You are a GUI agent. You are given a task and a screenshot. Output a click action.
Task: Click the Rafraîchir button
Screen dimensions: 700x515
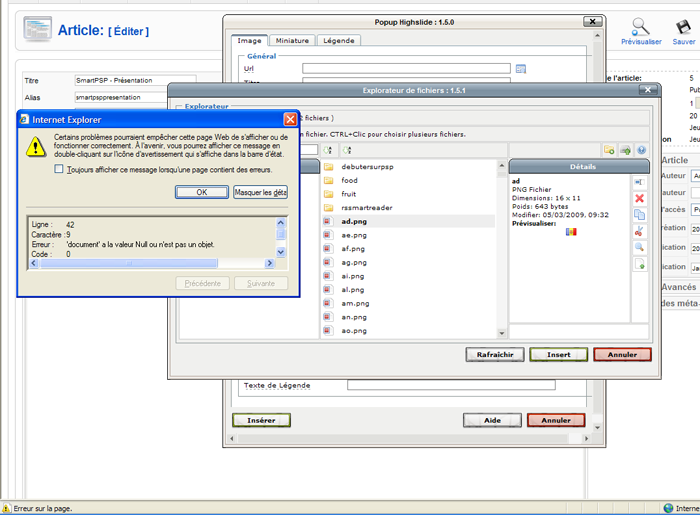pos(495,354)
